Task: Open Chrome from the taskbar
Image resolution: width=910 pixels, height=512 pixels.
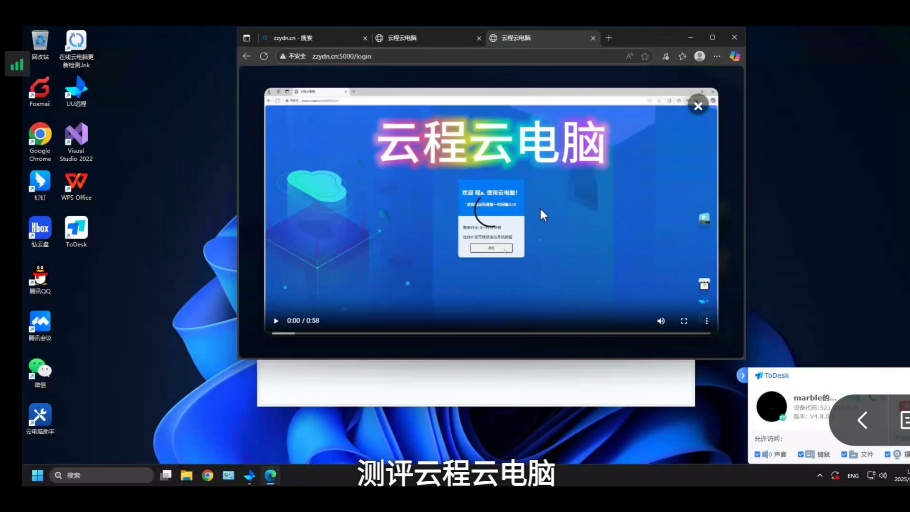Action: [207, 475]
